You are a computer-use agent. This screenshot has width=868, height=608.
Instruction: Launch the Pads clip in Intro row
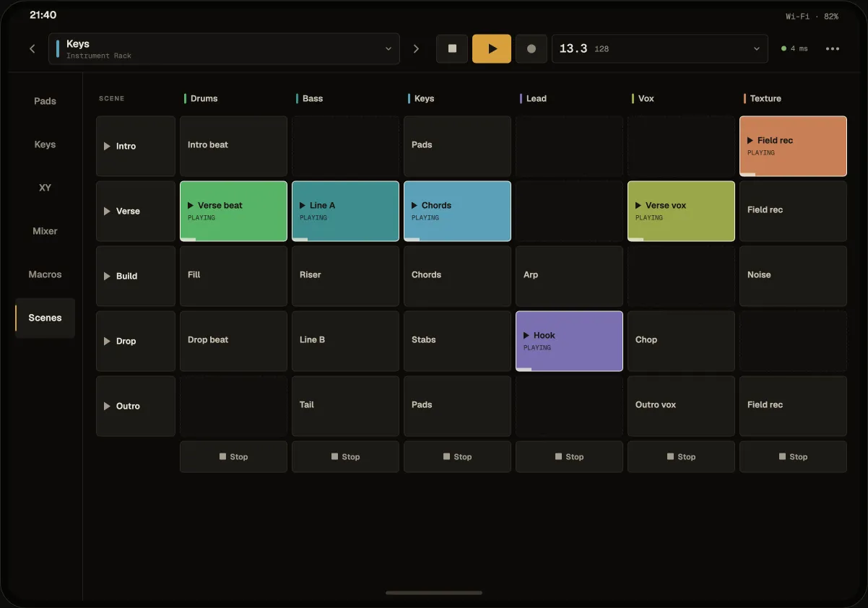(x=457, y=146)
